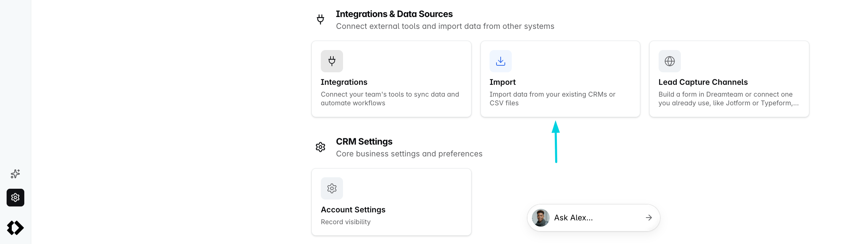The height and width of the screenshot is (244, 868).
Task: Click Alex's avatar in the chat bar
Action: [541, 218]
